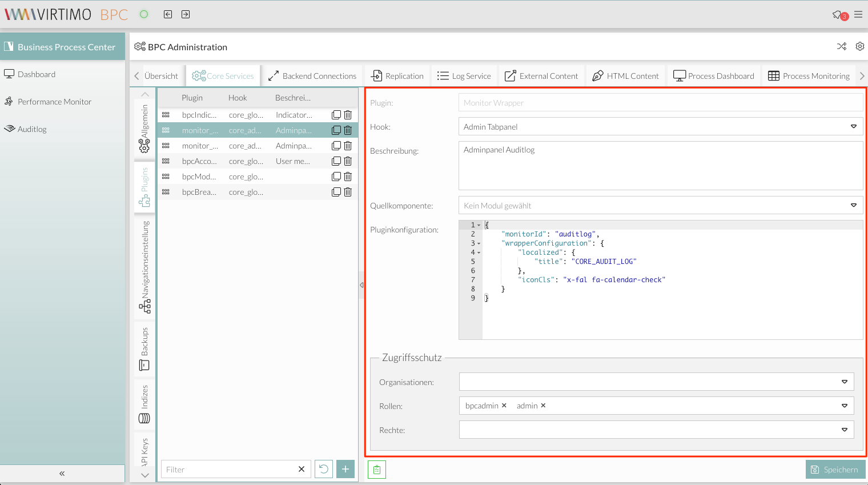Clear the Filter field with the X
This screenshot has width=868, height=485.
pos(302,469)
